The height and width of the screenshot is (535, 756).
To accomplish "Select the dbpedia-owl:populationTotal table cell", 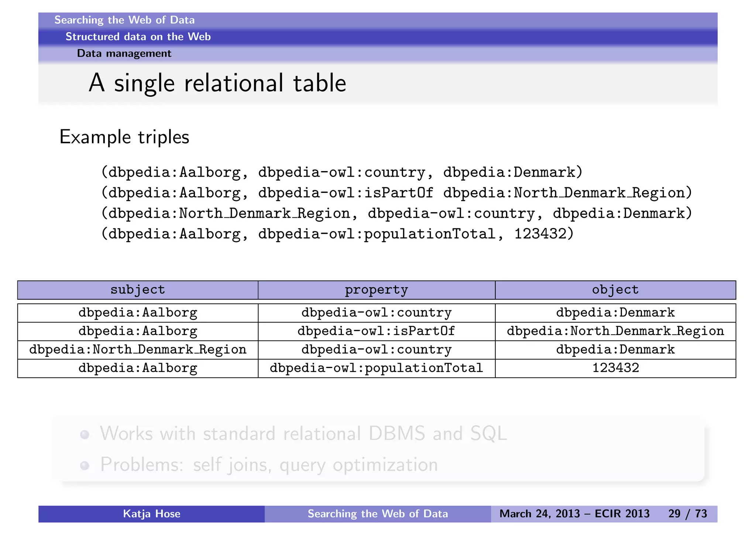I will 377,368.
